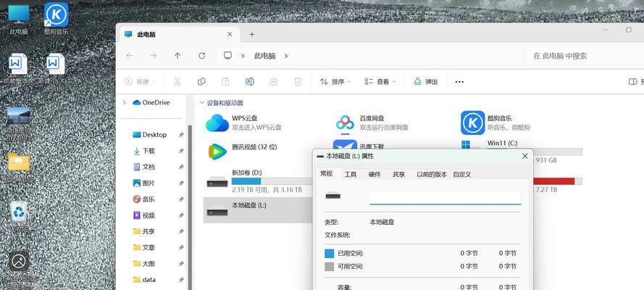
Task: Open 文章 folder in the sidebar
Action: click(144, 247)
